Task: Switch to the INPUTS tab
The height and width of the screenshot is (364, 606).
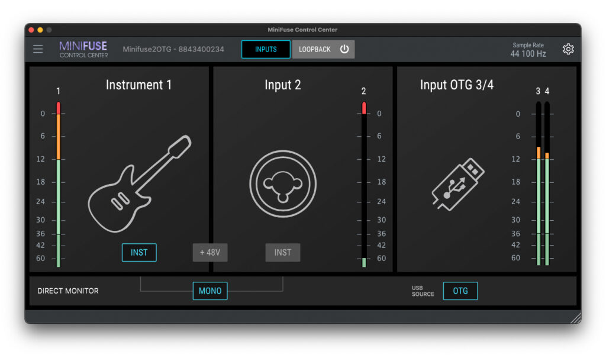Action: [266, 49]
